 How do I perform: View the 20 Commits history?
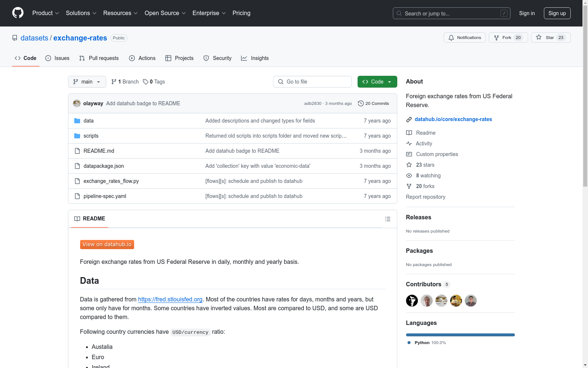point(373,103)
